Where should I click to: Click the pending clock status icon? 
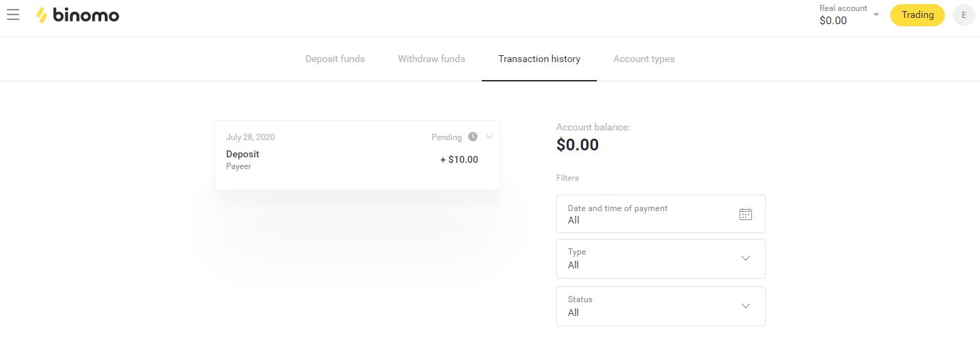[473, 137]
